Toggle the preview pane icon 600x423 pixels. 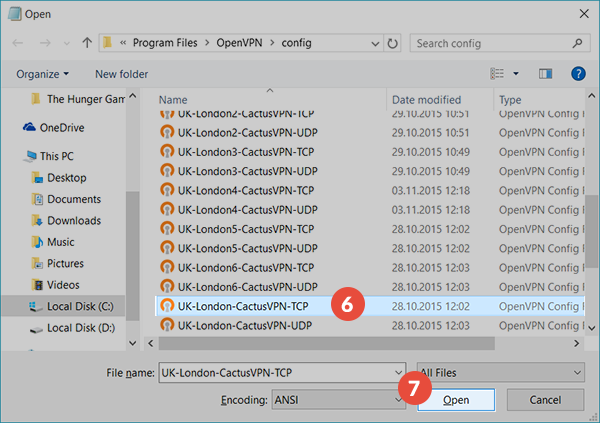(x=545, y=73)
